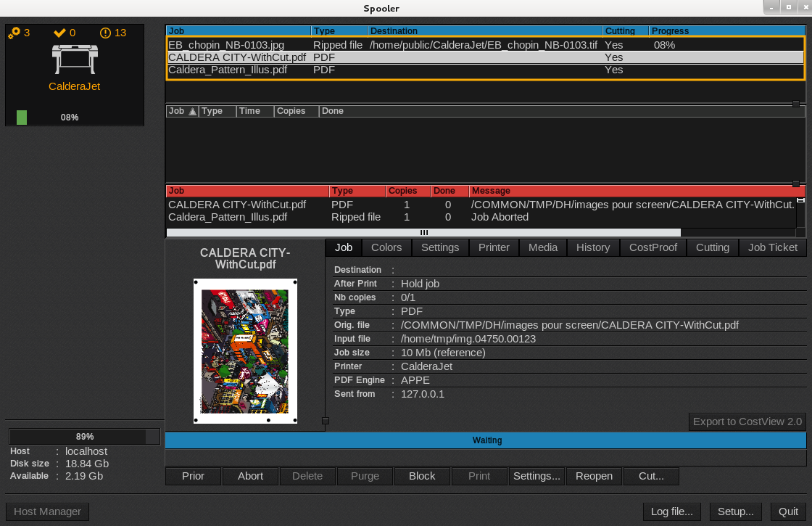Click the green 08% printer progress bar
812x526 pixels.
point(22,118)
